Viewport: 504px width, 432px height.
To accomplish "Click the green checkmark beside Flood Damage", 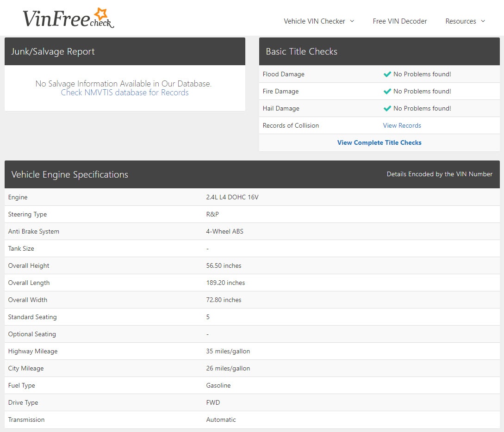I will (x=387, y=74).
